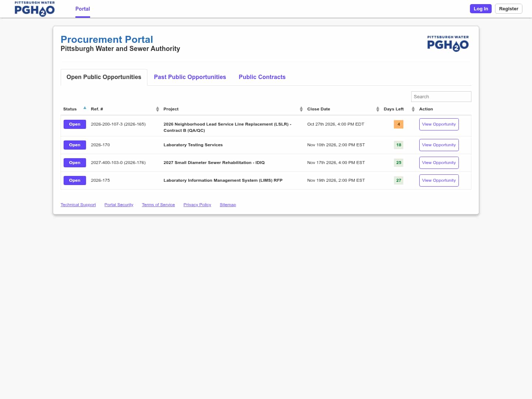The image size is (532, 399).
Task: Open Privacy Policy link
Action: [x=197, y=205]
